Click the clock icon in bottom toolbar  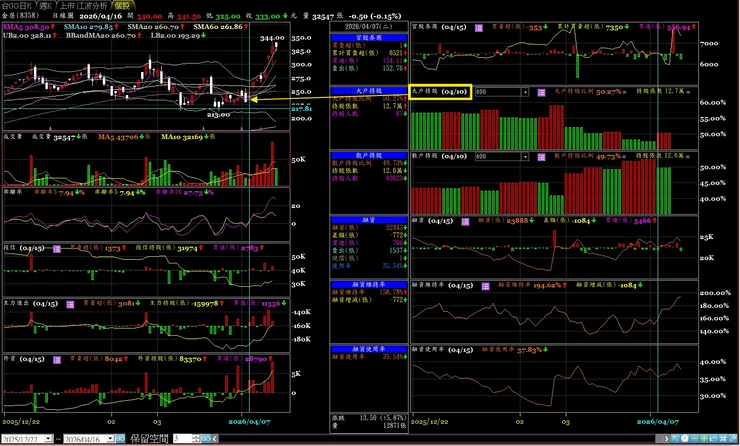pyautogui.click(x=684, y=439)
